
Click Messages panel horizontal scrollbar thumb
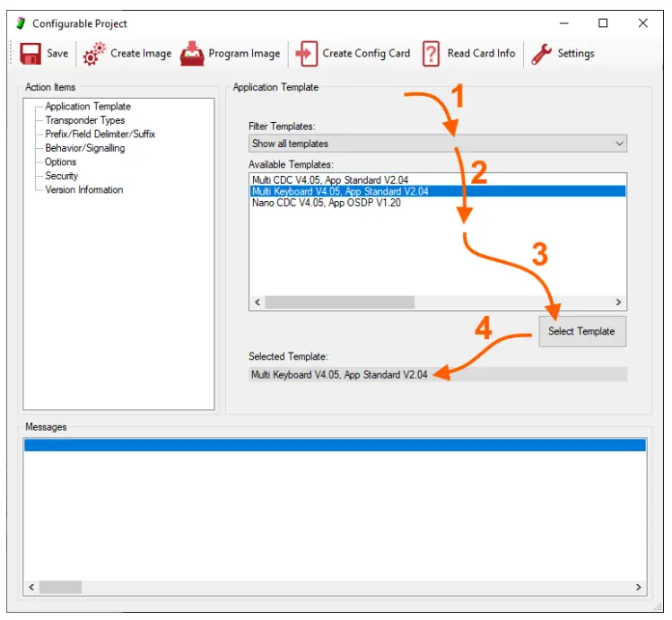(x=60, y=587)
